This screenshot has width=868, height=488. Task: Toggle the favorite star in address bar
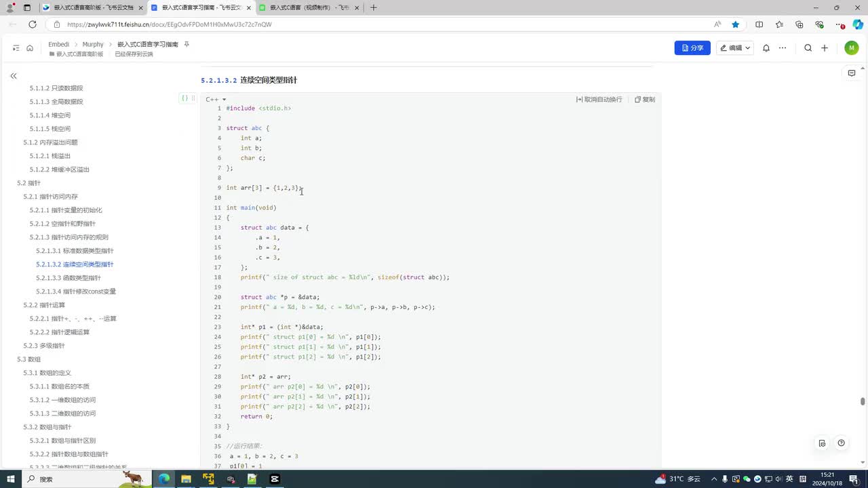[x=736, y=24]
